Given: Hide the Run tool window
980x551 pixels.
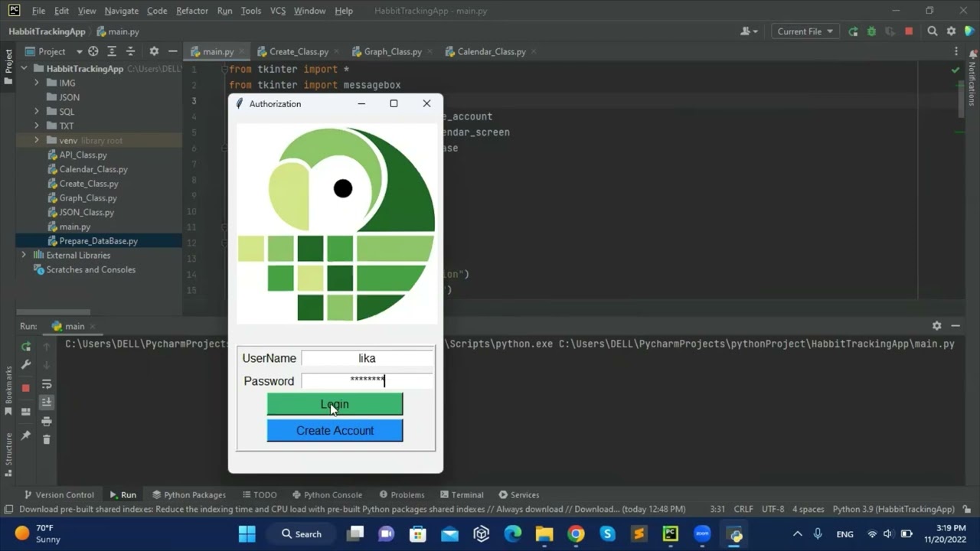Looking at the screenshot, I should (x=955, y=326).
